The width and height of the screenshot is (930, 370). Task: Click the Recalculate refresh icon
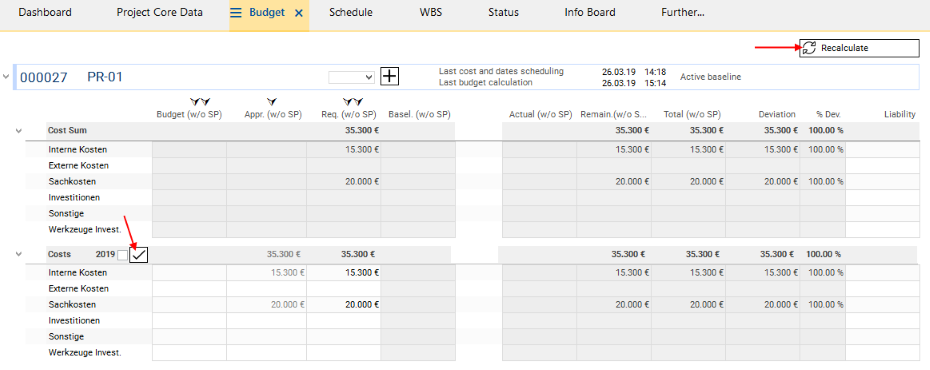pyautogui.click(x=810, y=48)
